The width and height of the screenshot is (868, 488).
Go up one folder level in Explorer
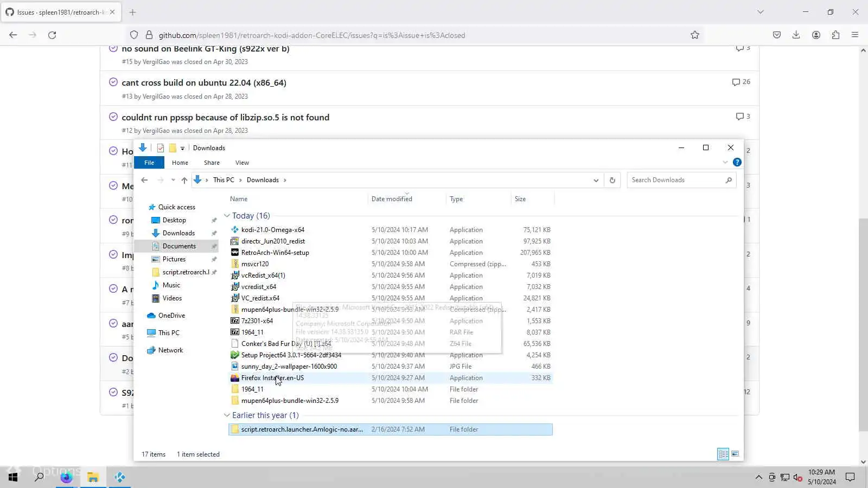[x=184, y=180]
